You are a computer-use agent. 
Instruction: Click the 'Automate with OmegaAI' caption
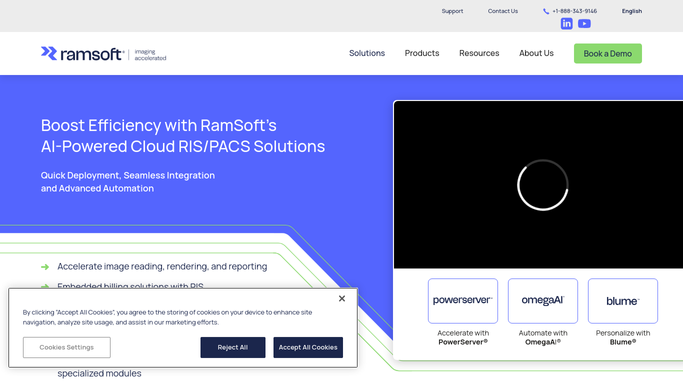tap(543, 337)
